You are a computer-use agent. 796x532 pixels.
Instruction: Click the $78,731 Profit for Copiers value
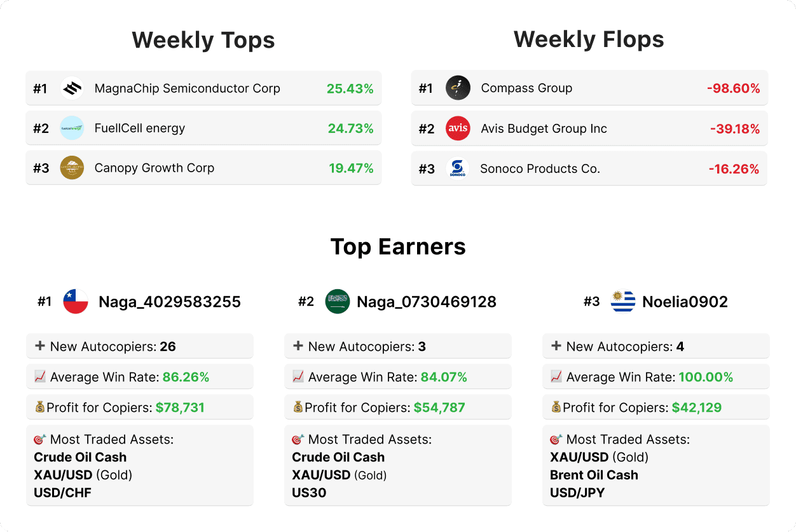(x=180, y=407)
